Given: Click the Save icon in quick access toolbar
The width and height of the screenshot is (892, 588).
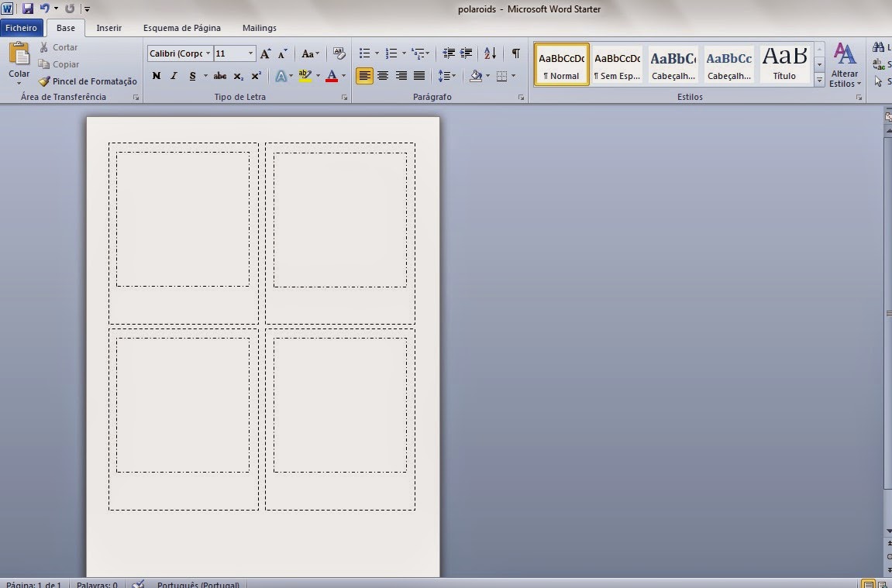Looking at the screenshot, I should coord(27,9).
